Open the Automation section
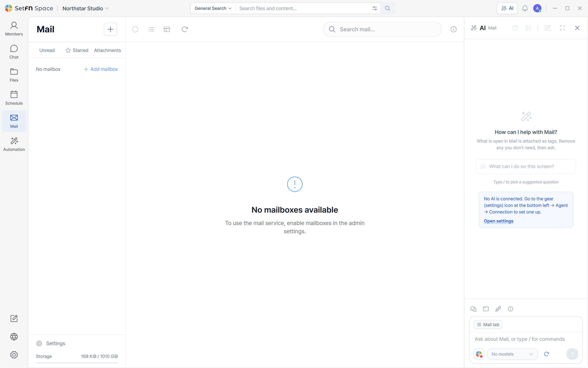 click(x=14, y=144)
